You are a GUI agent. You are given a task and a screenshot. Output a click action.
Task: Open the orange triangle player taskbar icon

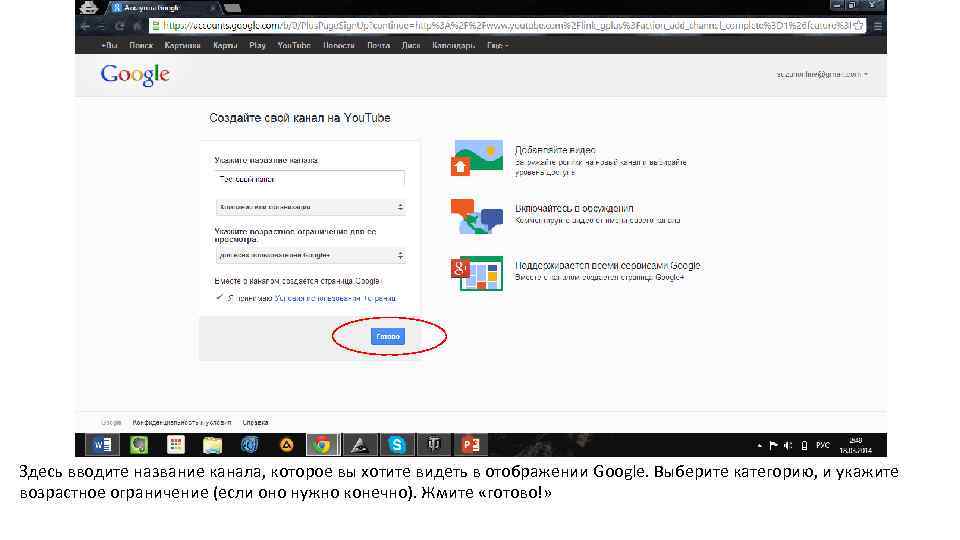pos(286,445)
